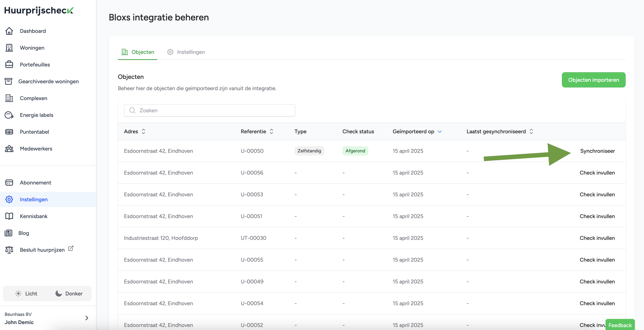Screen dimensions: 644x330
Task: Expand the John Demic account menu
Action: click(x=86, y=318)
